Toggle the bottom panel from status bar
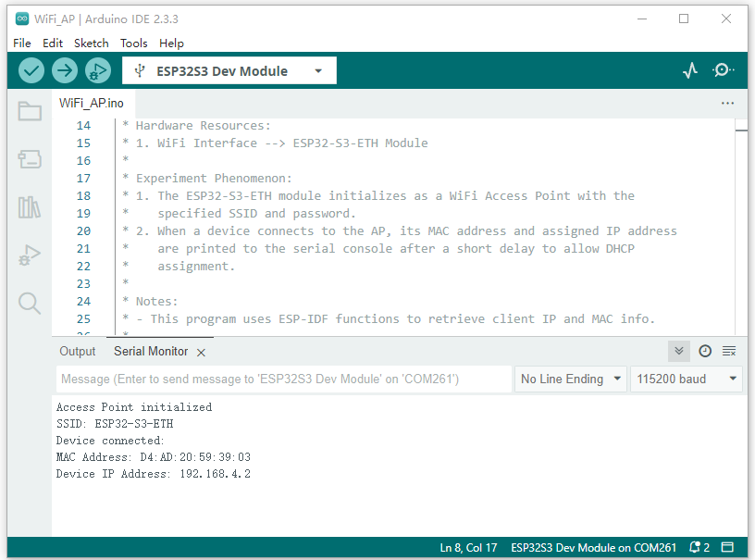This screenshot has width=755, height=560. click(728, 548)
